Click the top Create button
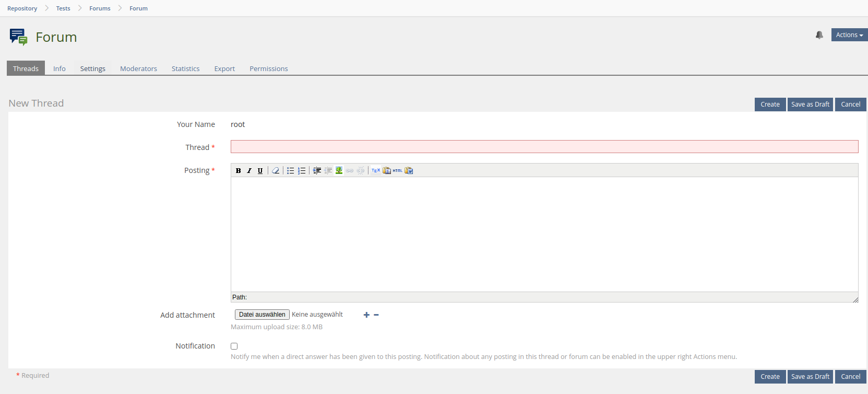Image resolution: width=868 pixels, height=394 pixels. point(770,105)
